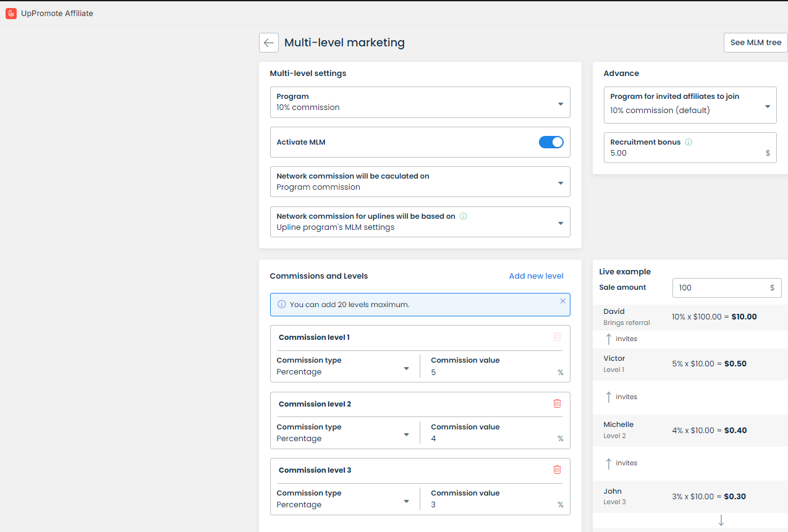Dismiss the 20 levels maximum notice
788x532 pixels.
coord(562,301)
